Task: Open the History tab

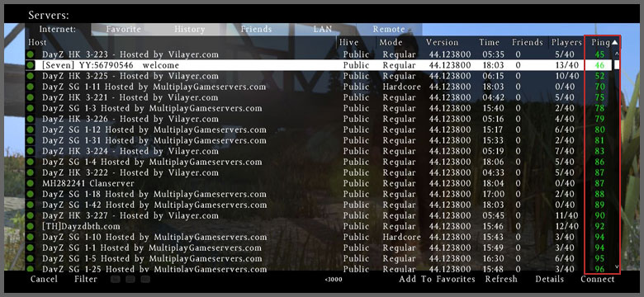Action: pyautogui.click(x=189, y=29)
